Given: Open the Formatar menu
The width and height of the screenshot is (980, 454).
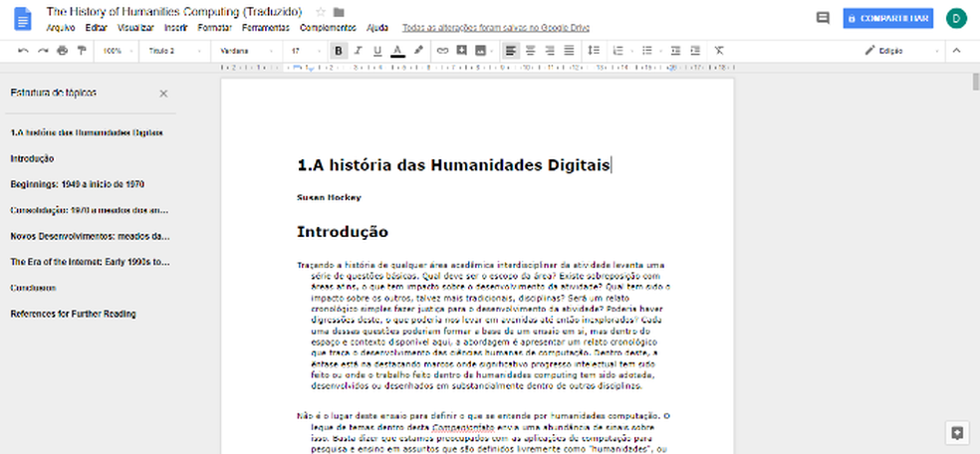Looking at the screenshot, I should 215,28.
